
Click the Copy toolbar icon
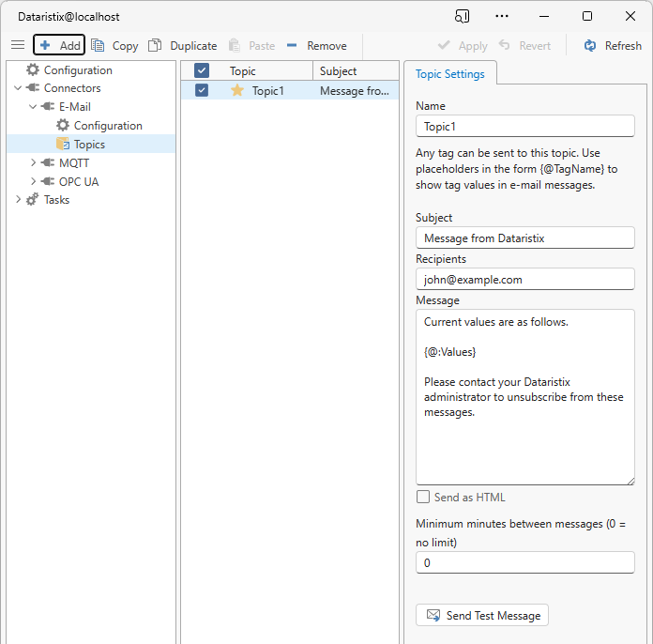coord(99,45)
